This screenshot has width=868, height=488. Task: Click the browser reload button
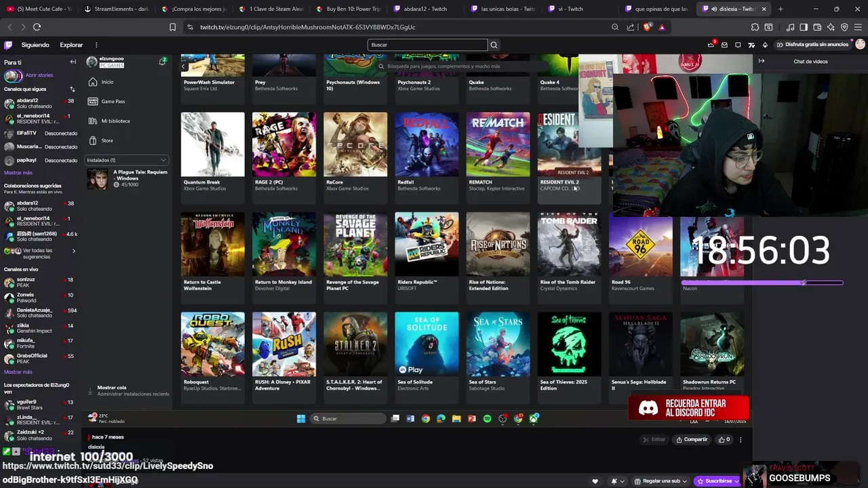37,27
